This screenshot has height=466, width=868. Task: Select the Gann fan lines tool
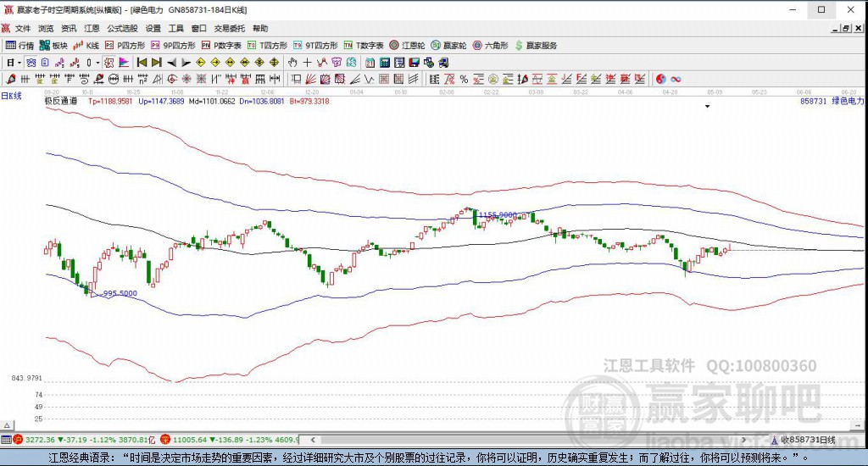coord(310,79)
